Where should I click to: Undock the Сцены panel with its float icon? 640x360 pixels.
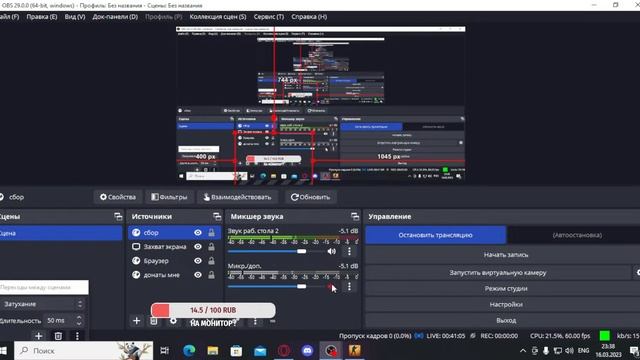point(118,216)
